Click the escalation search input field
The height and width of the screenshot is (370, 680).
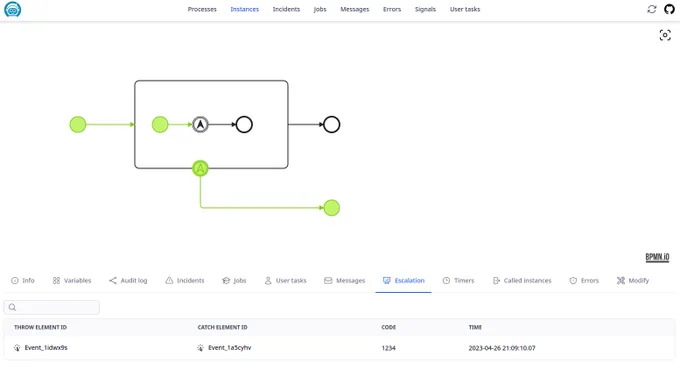pos(52,307)
